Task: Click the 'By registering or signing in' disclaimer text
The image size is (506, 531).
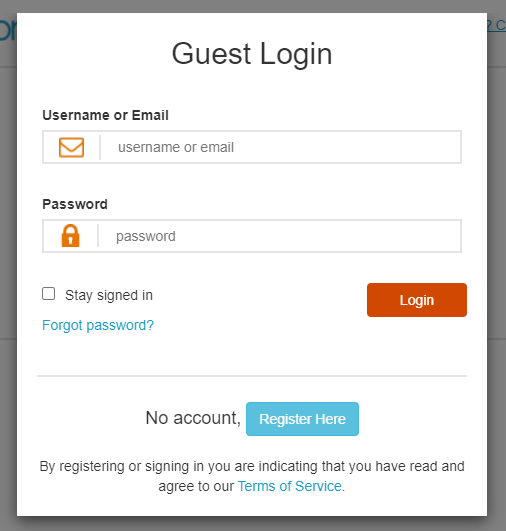Action: pos(252,476)
